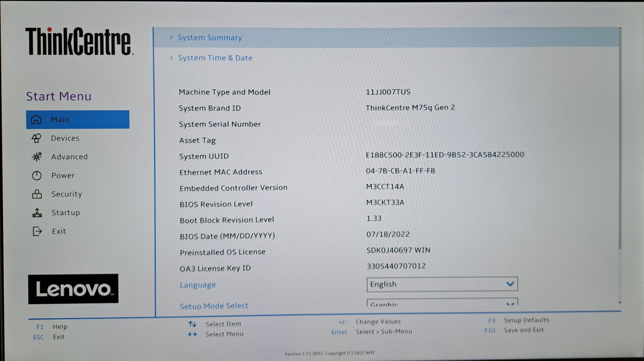Click ThinkCentre M75q Gen 2 value
Viewport: 644px width, 361px height.
coord(410,108)
